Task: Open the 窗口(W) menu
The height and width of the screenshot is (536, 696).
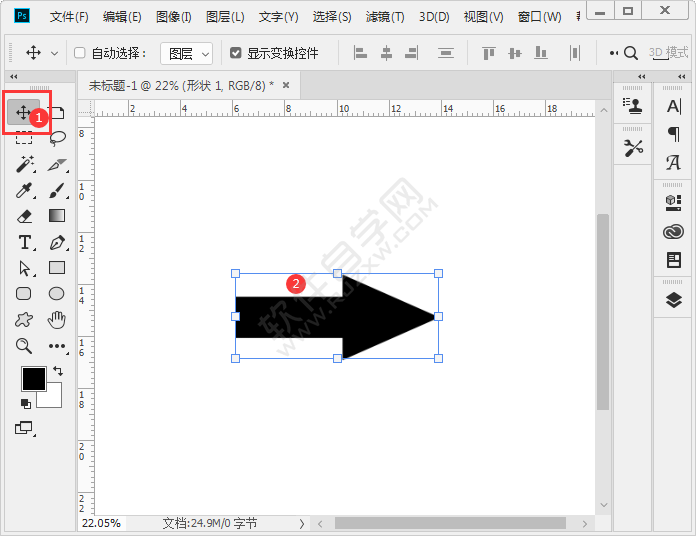Action: point(539,17)
